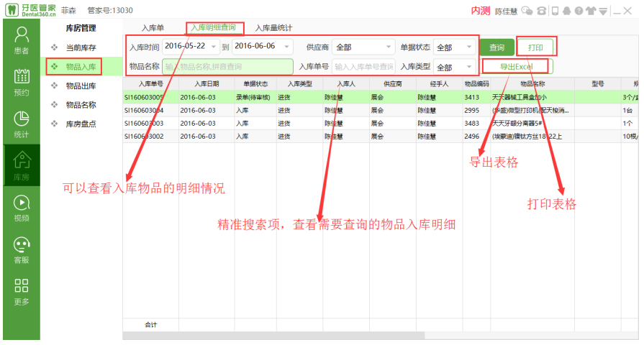Open the 统计 (statistics) pie chart section
The height and width of the screenshot is (345, 644).
point(22,124)
